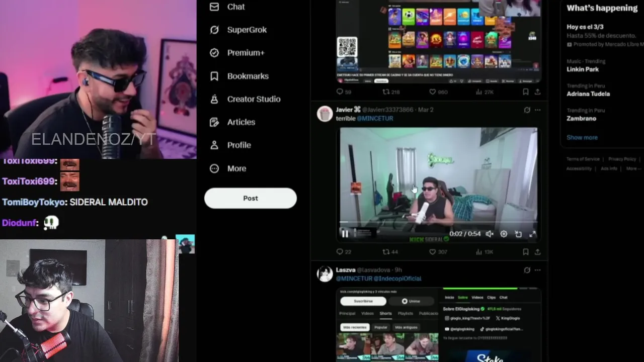This screenshot has height=362, width=644.
Task: Share Javier's tweet
Action: click(x=537, y=252)
